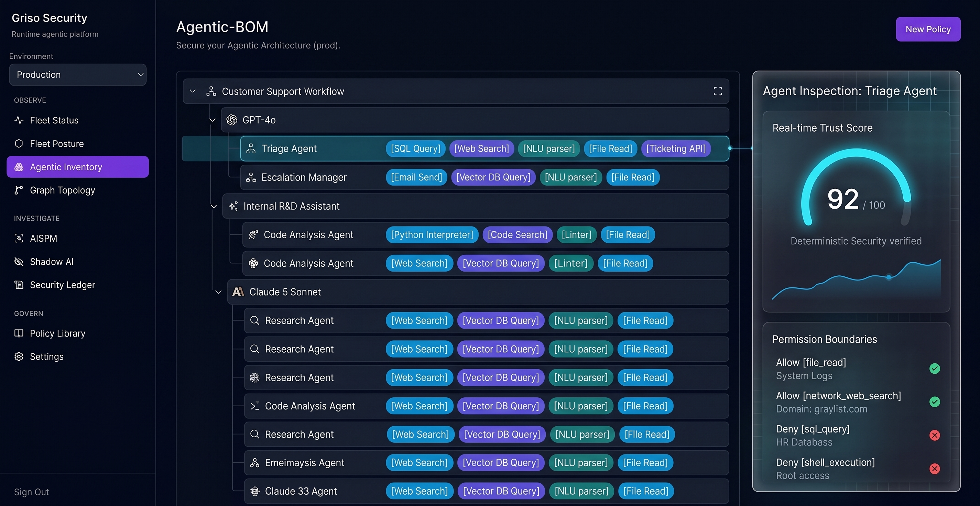Click the Policy Library book icon
Viewport: 980px width, 506px height.
coord(19,333)
